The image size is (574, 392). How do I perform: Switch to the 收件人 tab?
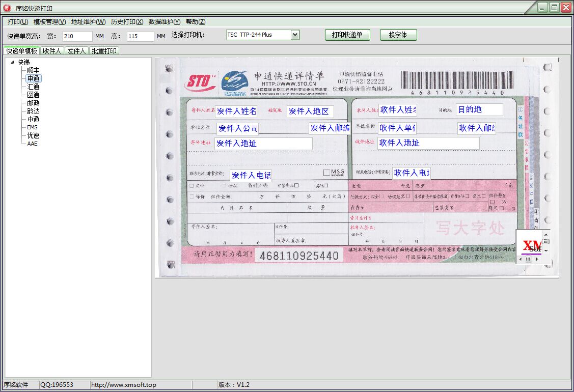(51, 51)
